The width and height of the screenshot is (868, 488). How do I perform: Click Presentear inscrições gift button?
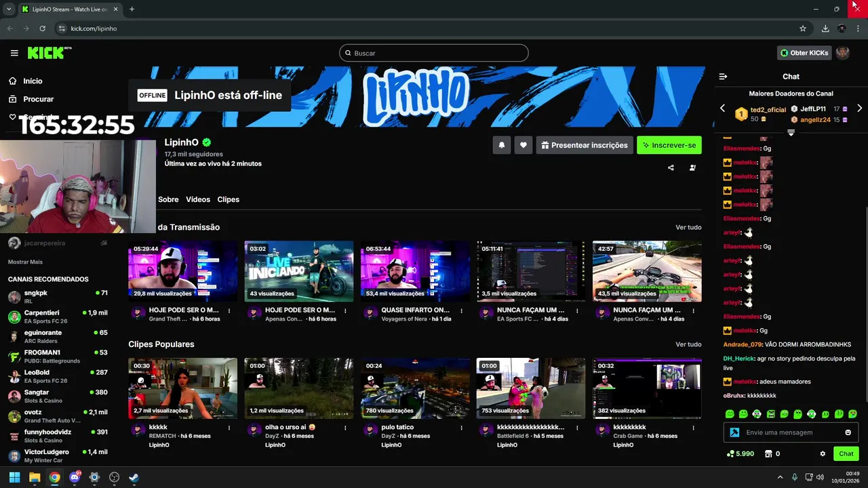pos(583,145)
